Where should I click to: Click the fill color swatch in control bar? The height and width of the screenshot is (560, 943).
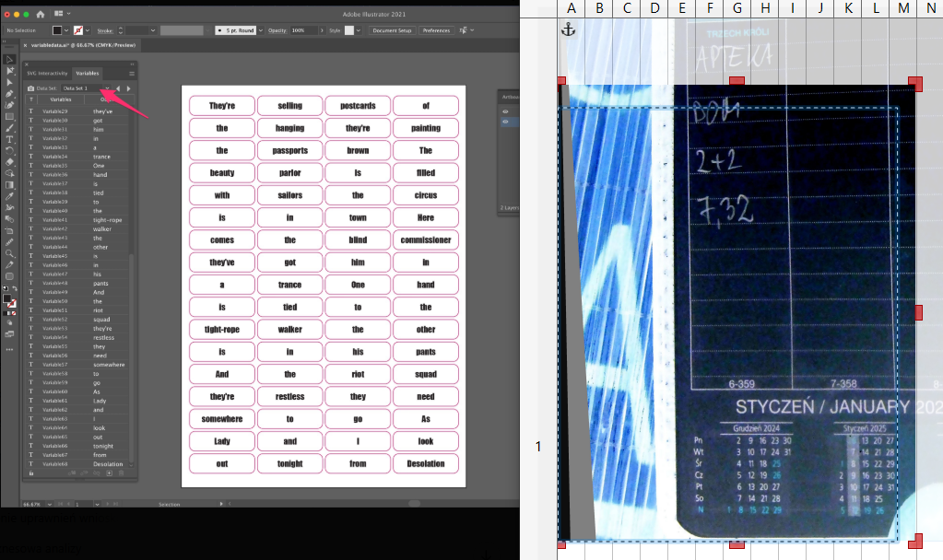tap(57, 30)
